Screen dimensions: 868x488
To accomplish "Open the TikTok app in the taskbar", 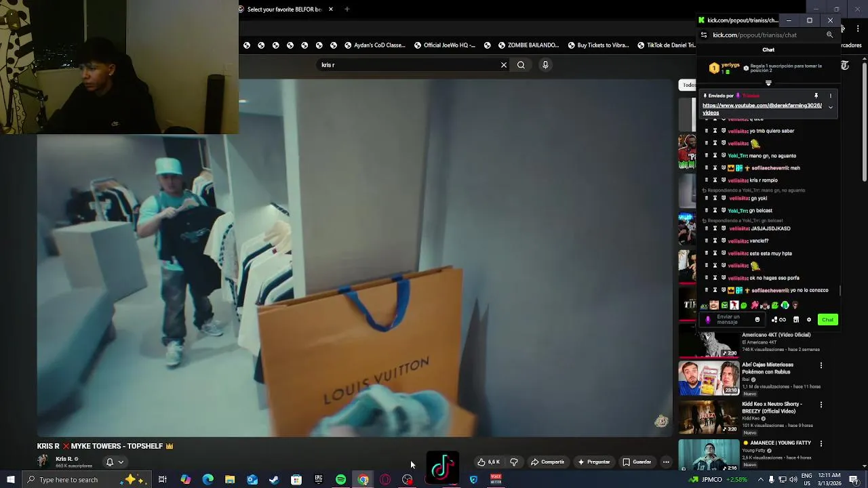I will tap(443, 468).
